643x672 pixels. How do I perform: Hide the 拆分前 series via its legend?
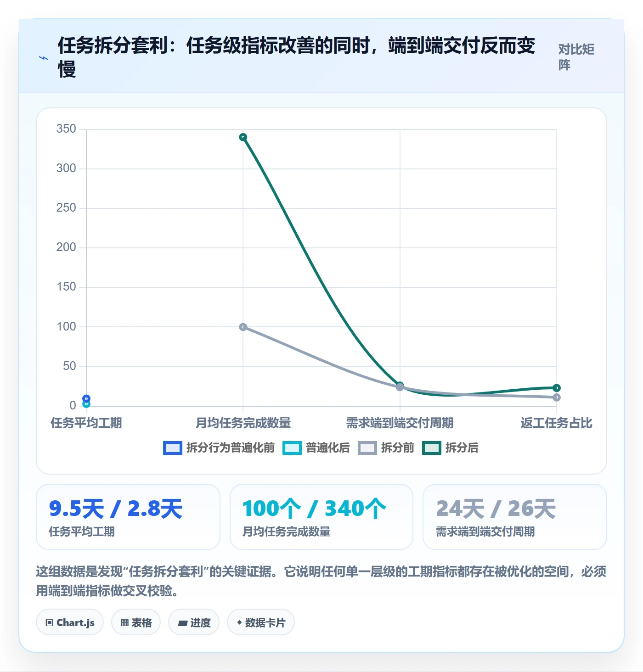386,448
